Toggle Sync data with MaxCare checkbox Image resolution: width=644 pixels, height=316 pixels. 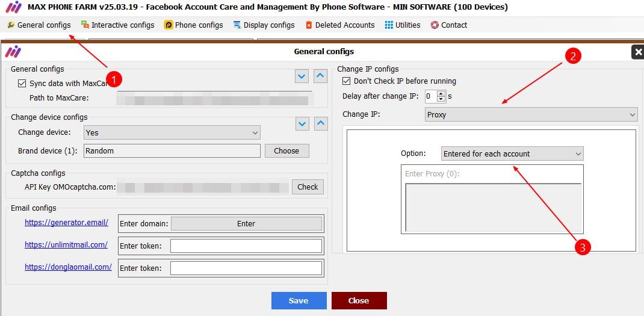pyautogui.click(x=22, y=84)
